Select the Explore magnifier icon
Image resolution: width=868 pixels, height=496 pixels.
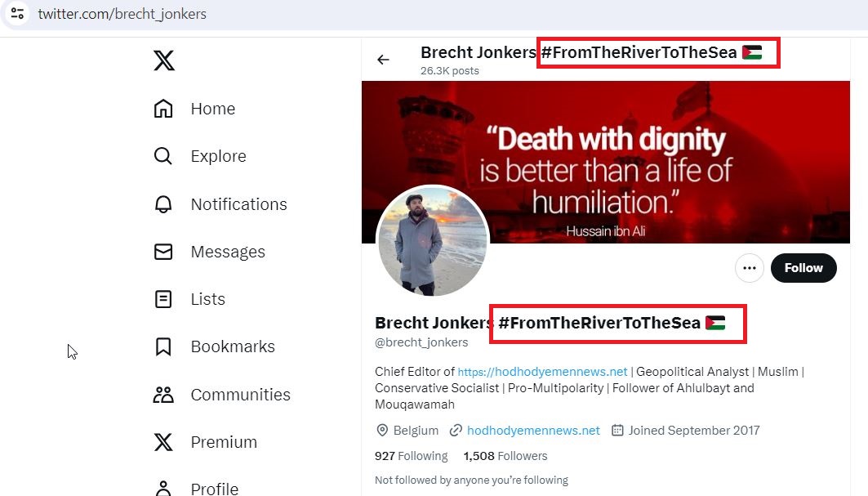163,156
